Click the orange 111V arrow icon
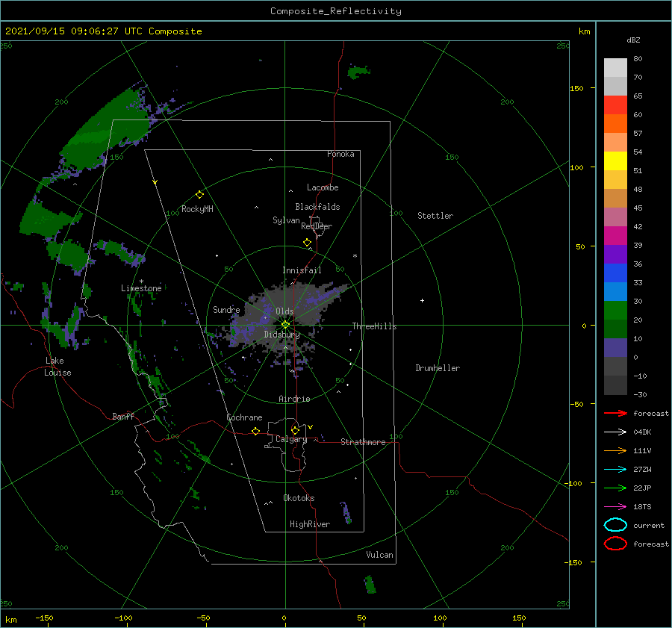The width and height of the screenshot is (672, 628). [x=615, y=450]
